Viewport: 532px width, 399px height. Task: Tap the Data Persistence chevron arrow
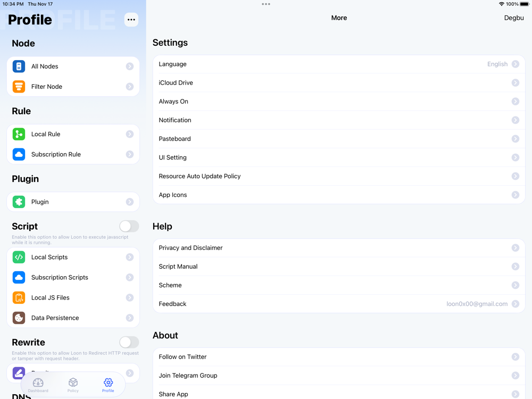point(130,318)
